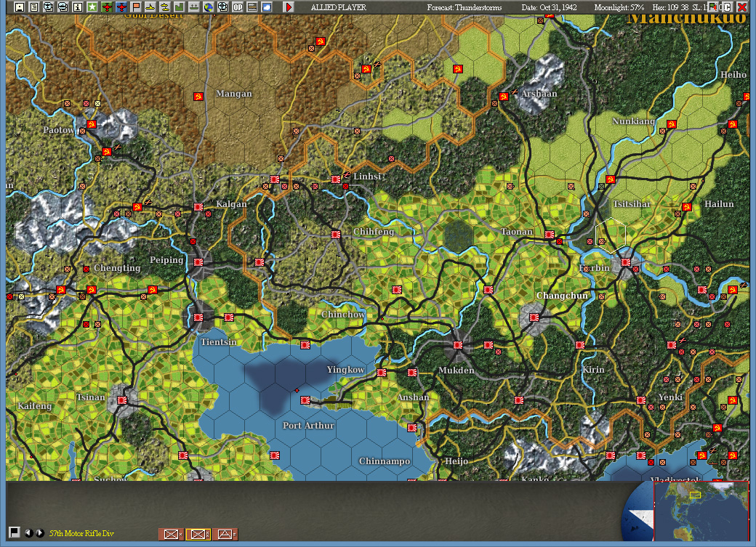The width and height of the screenshot is (756, 547).
Task: Open the jump map globe icon
Action: coord(207,7)
